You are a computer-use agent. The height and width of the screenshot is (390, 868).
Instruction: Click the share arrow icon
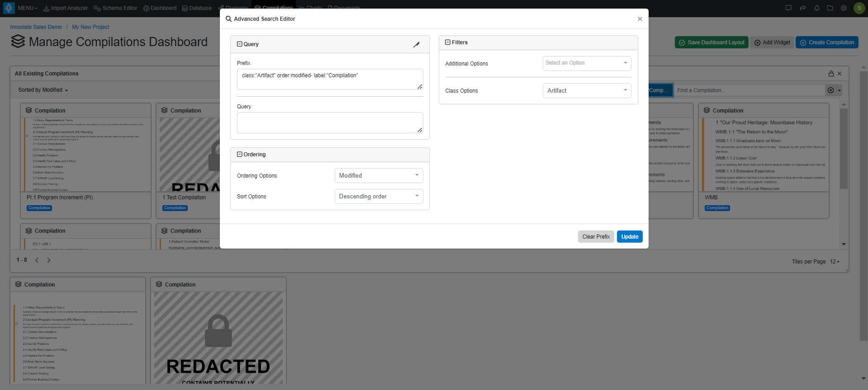(x=803, y=8)
